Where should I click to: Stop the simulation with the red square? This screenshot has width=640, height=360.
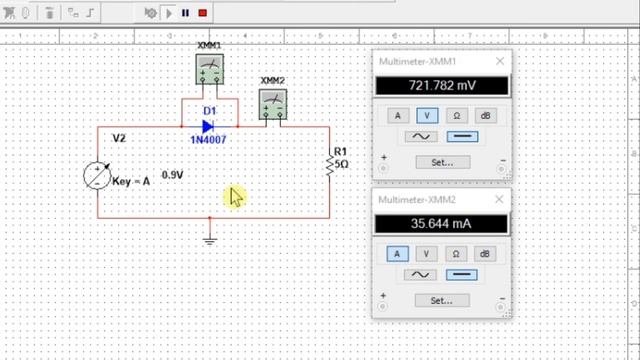tap(202, 13)
